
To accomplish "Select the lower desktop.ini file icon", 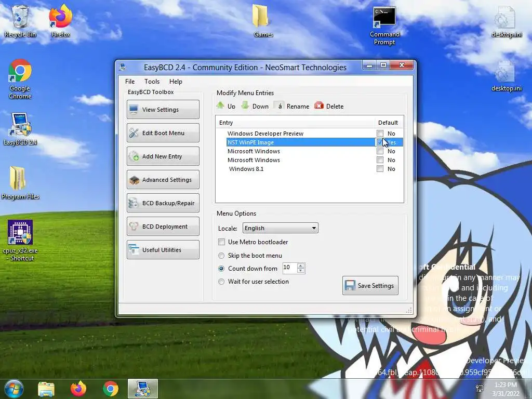I will tap(507, 76).
